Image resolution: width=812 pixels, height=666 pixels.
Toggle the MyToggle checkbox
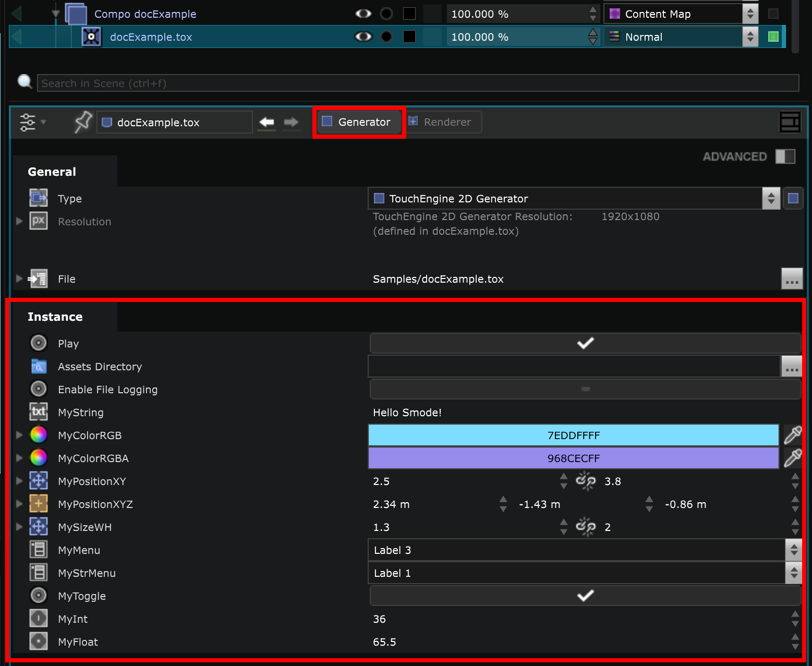coord(585,596)
